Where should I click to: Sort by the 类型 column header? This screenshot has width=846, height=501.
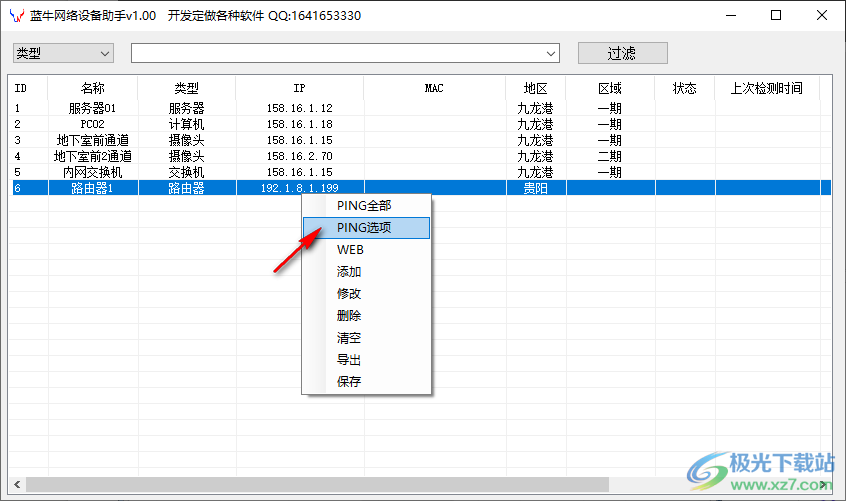(187, 88)
